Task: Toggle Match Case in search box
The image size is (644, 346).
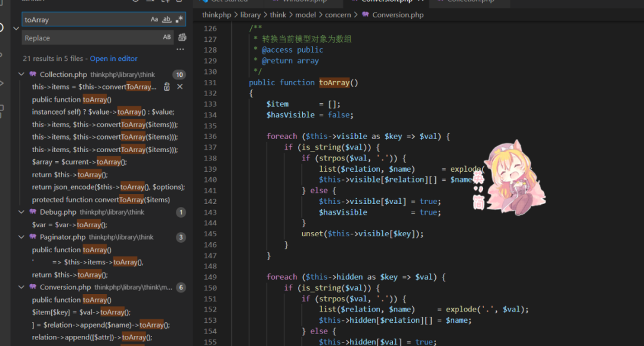Action: coord(154,19)
